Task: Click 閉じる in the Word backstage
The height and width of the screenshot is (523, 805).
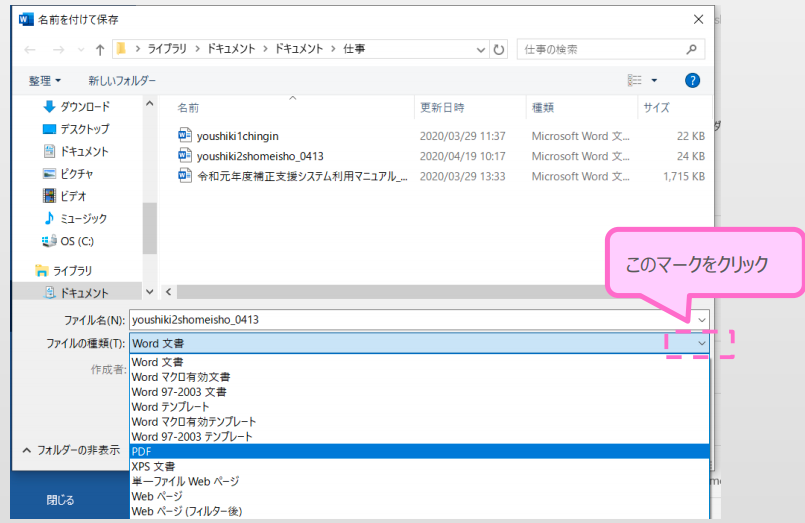Action: [61, 500]
